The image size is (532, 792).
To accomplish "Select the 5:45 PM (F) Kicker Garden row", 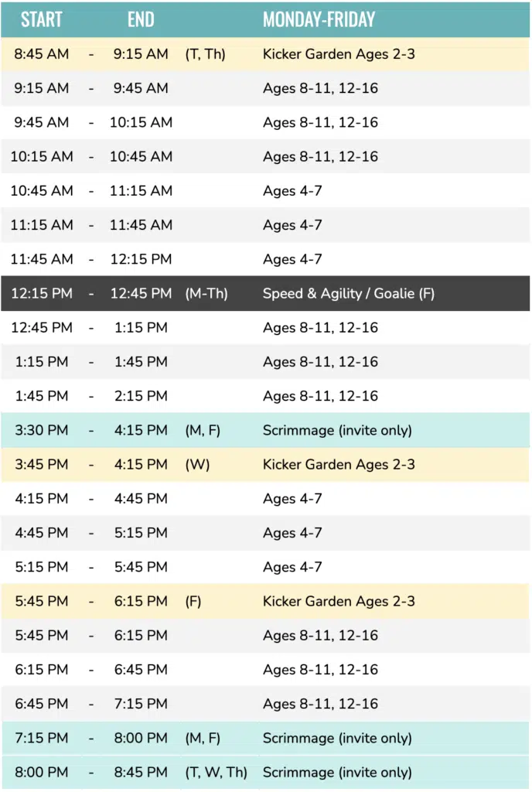I will 265,602.
